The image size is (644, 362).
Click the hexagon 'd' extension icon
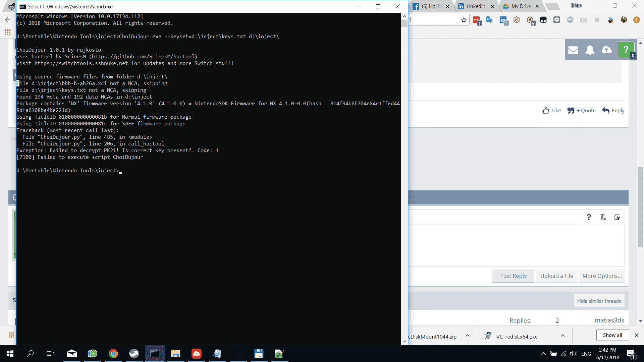517,20
